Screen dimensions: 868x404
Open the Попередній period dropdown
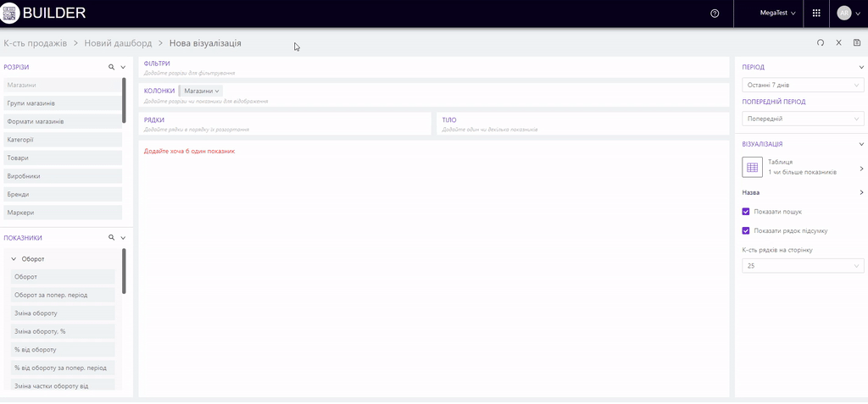(x=802, y=119)
